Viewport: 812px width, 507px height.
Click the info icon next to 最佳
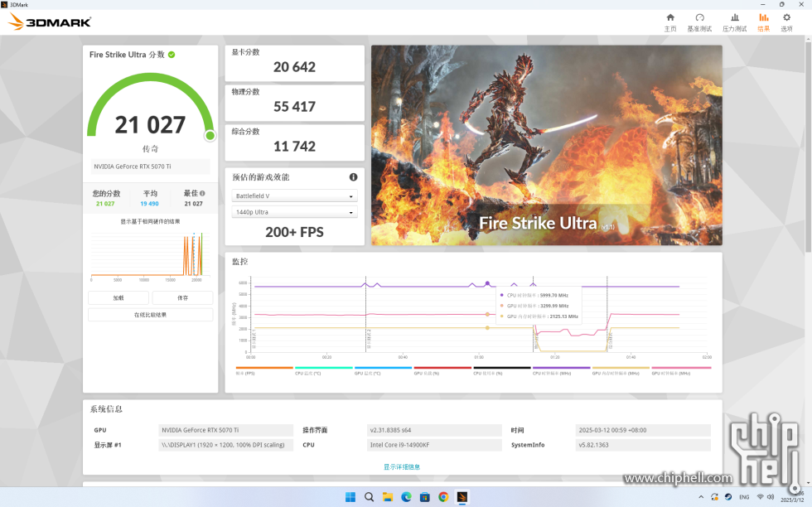pyautogui.click(x=202, y=193)
